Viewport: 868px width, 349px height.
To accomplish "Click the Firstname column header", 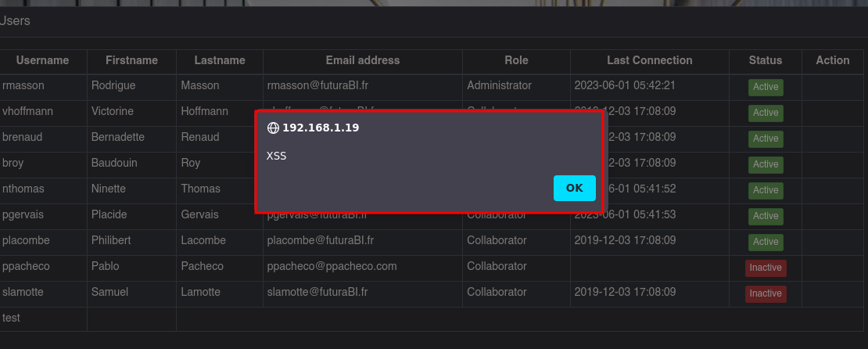I will pyautogui.click(x=131, y=60).
